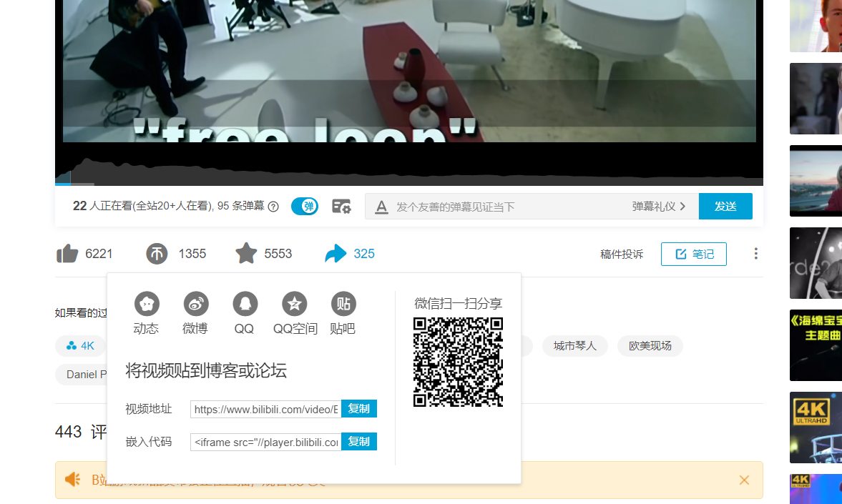Viewport: 842px width, 504px height.
Task: Toggle the danmaku on/off switch
Action: click(x=304, y=206)
